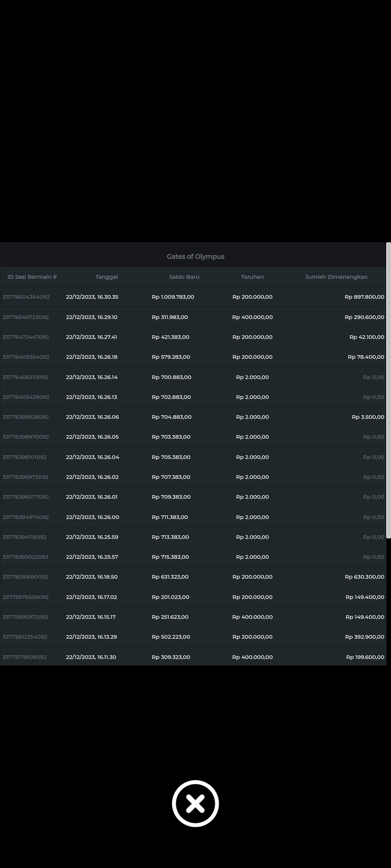The height and width of the screenshot is (868, 391).
Task: Select the row dated 22/12/2023, 16.15.17
Action: pyautogui.click(x=91, y=617)
